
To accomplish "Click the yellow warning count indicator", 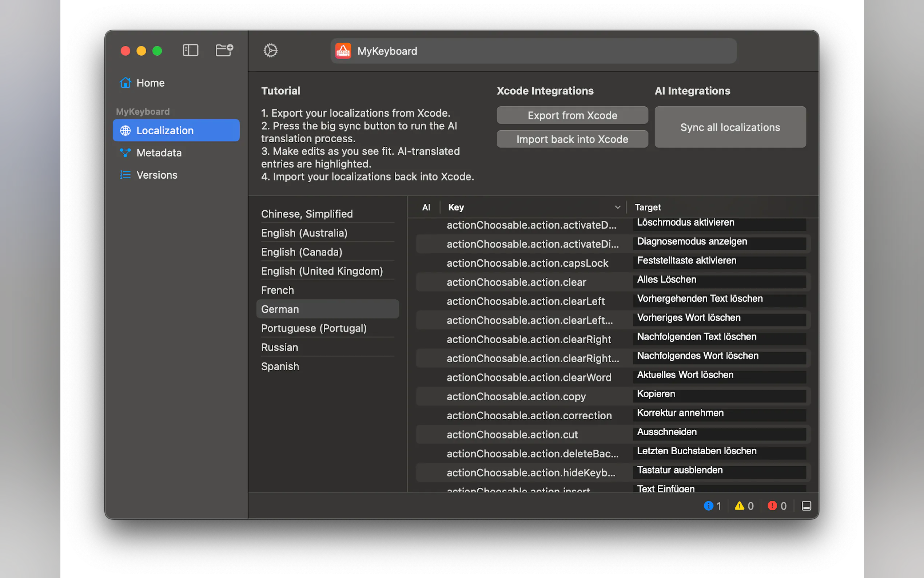I will pos(744,506).
